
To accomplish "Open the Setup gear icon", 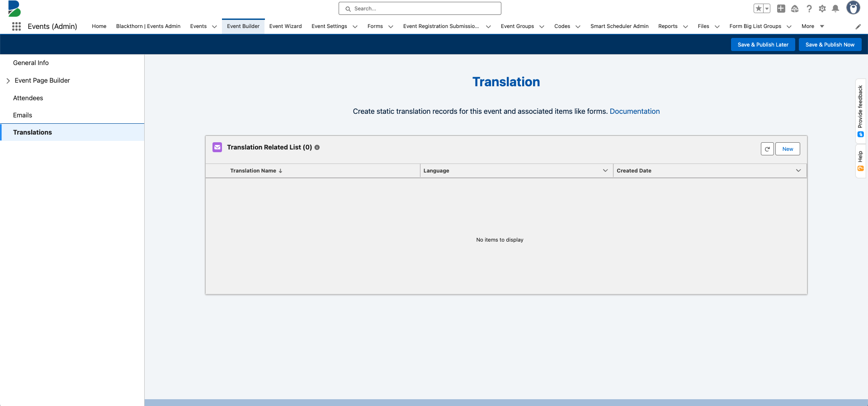I will tap(822, 9).
